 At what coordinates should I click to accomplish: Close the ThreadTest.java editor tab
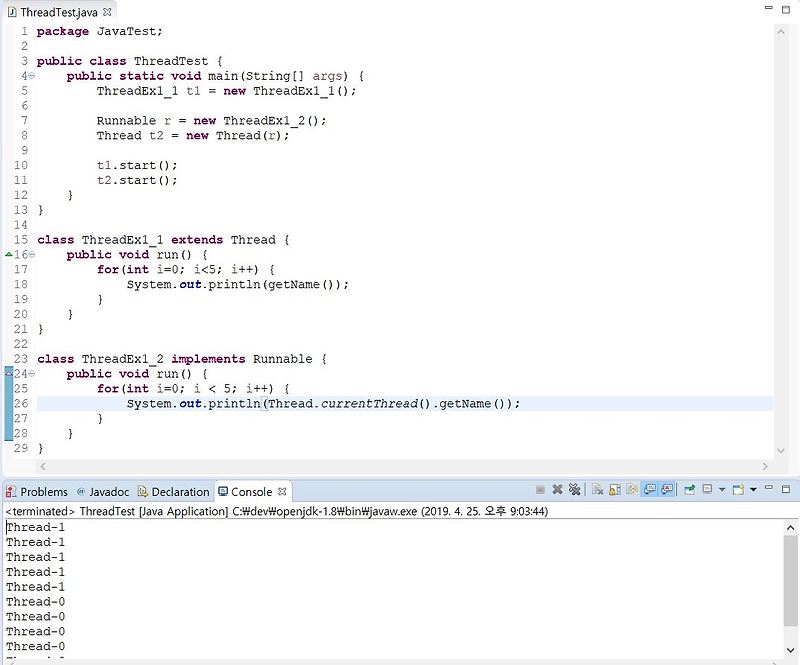pyautogui.click(x=107, y=12)
